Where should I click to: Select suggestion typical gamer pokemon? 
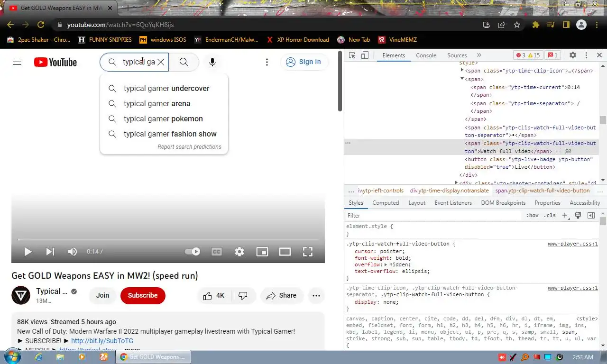164,119
